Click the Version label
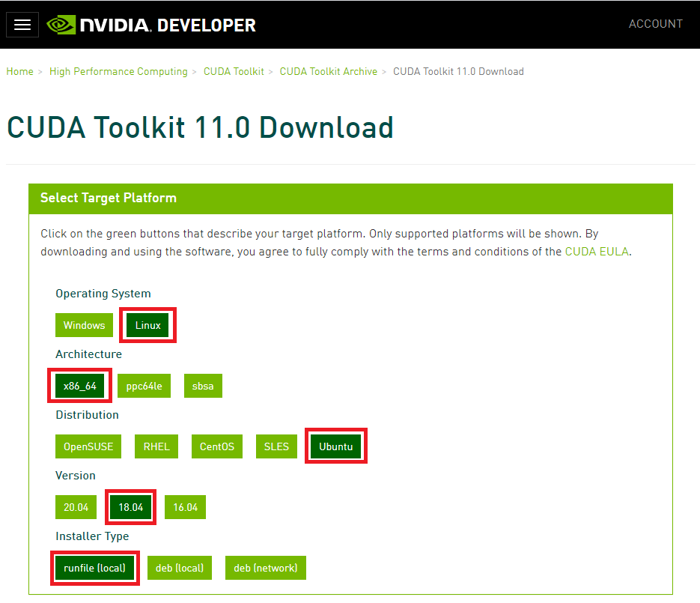700x603 pixels. pos(76,476)
